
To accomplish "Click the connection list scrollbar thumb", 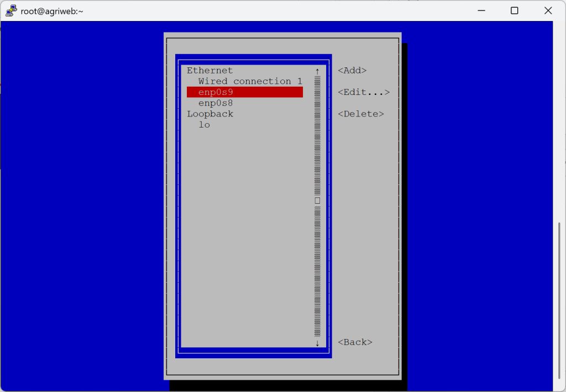I will (x=317, y=200).
